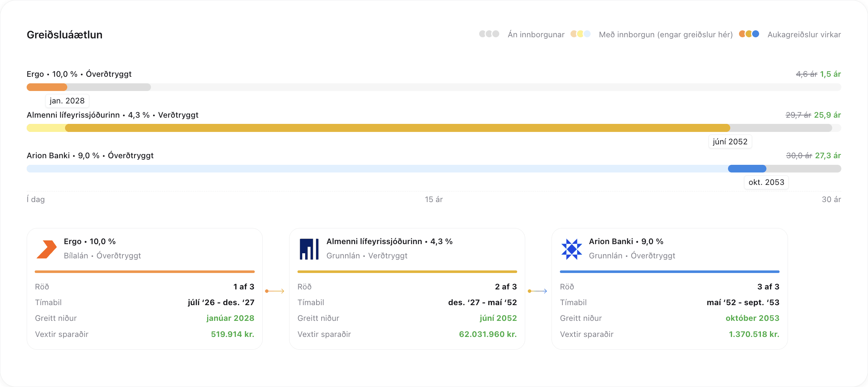The height and width of the screenshot is (387, 868).
Task: Click the pale dots 'Með innborgun' legend icon
Action: (x=580, y=34)
